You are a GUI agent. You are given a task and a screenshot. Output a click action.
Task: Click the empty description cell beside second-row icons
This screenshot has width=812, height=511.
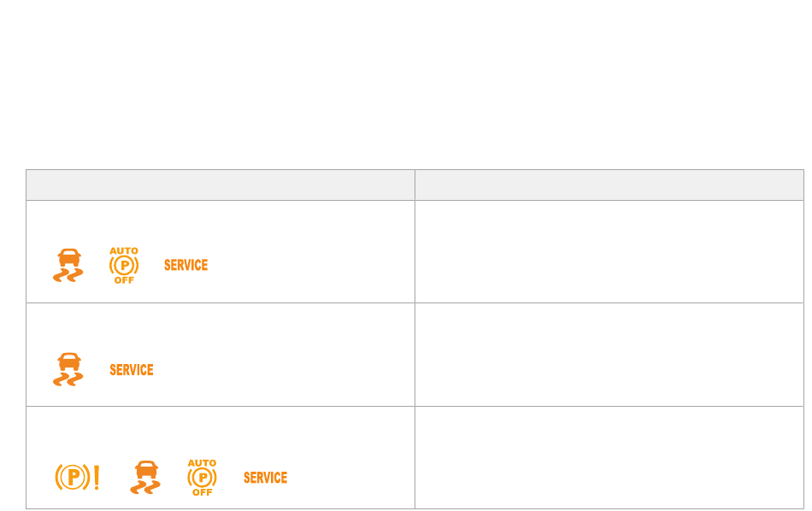click(x=609, y=355)
